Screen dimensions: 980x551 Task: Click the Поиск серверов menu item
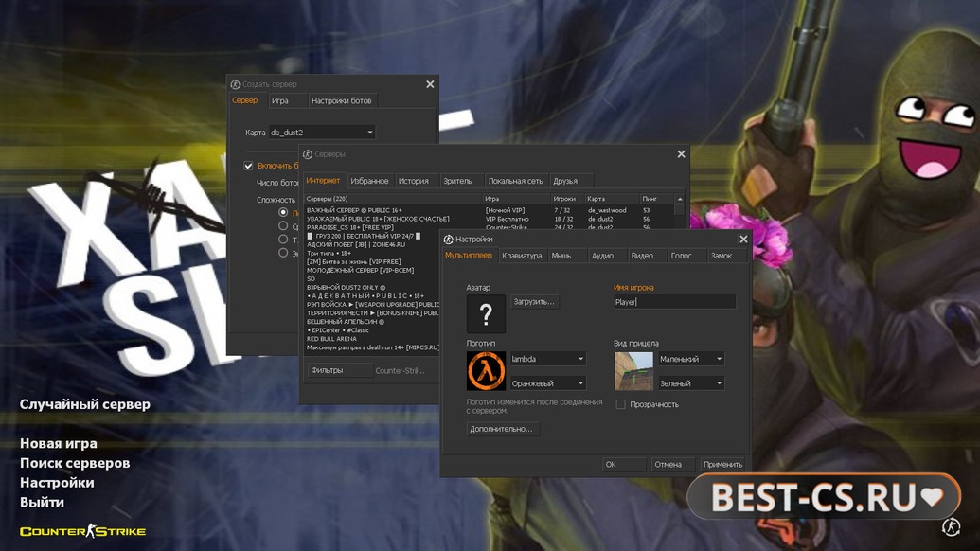point(75,463)
